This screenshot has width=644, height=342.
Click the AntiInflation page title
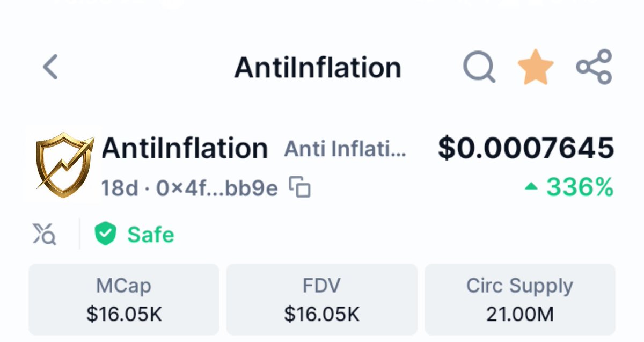pyautogui.click(x=318, y=68)
